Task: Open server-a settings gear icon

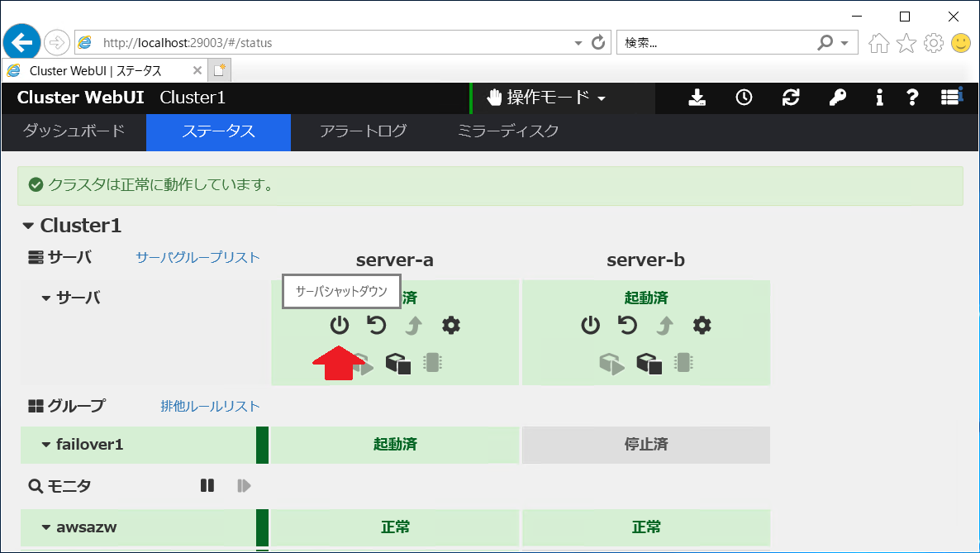Action: coord(450,326)
